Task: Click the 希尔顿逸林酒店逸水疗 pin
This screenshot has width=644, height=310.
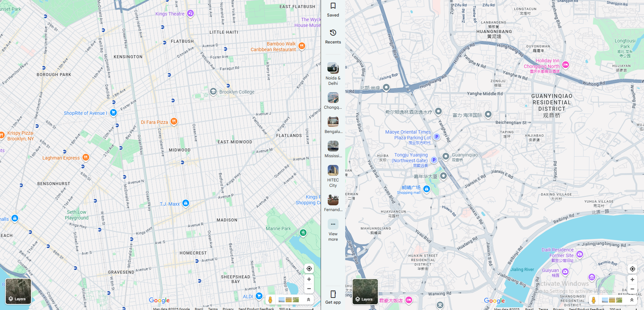Action: (x=438, y=111)
